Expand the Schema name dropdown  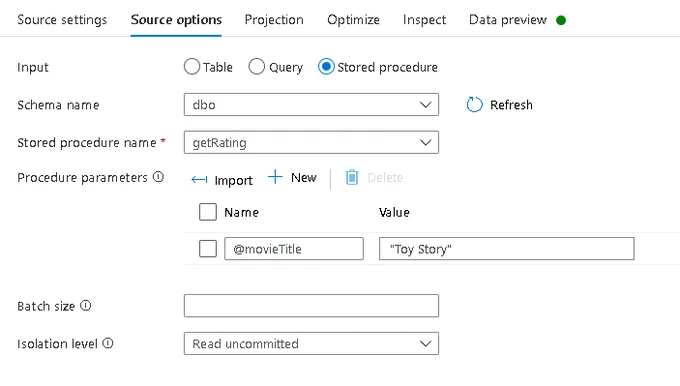(x=311, y=105)
